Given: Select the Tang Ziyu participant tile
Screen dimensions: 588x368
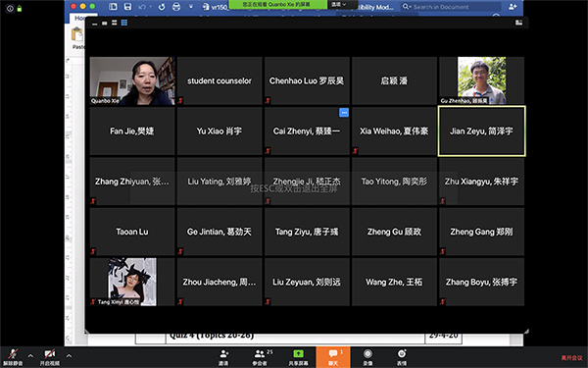Looking at the screenshot, I should coord(307,232).
